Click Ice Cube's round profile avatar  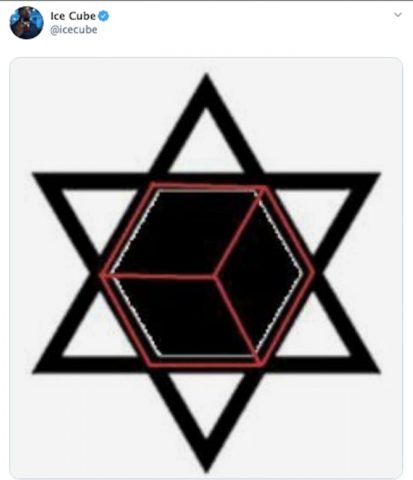tap(26, 23)
